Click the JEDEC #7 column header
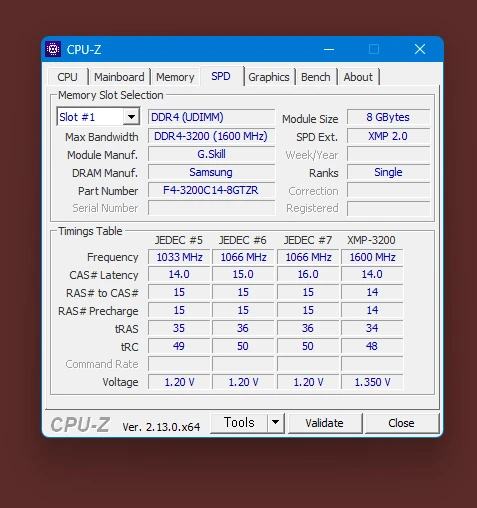 tap(308, 240)
